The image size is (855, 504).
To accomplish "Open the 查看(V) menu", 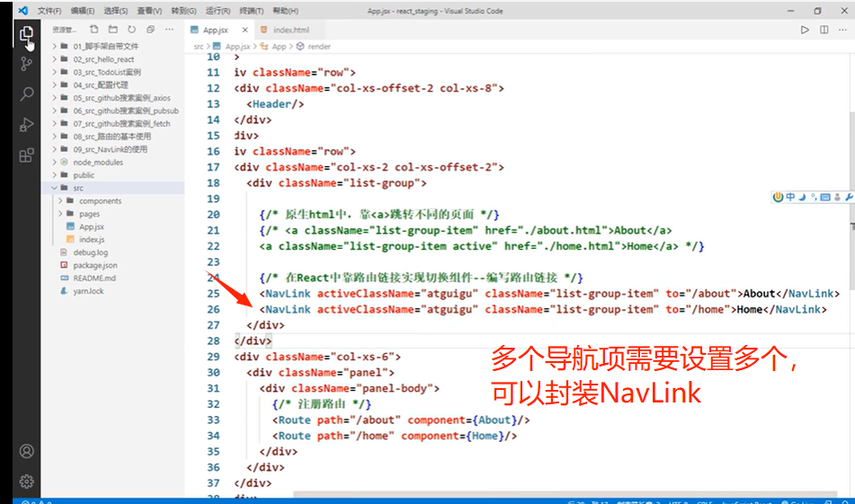I will (149, 11).
